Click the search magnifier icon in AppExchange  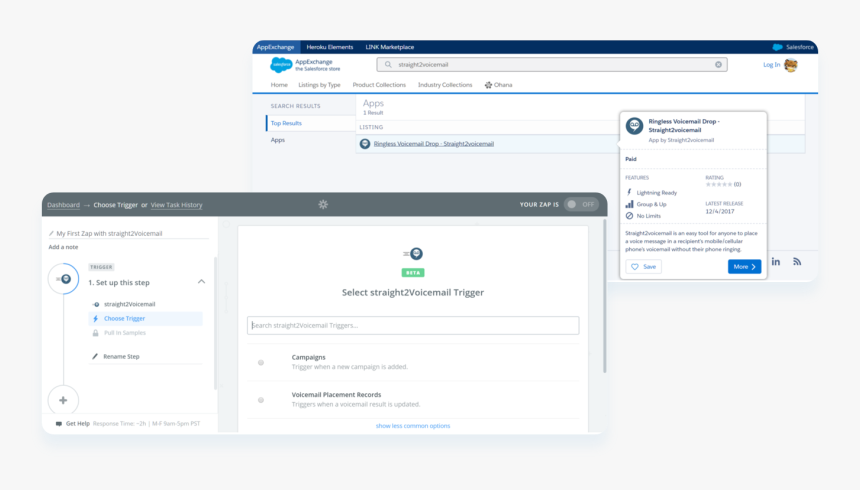[388, 65]
